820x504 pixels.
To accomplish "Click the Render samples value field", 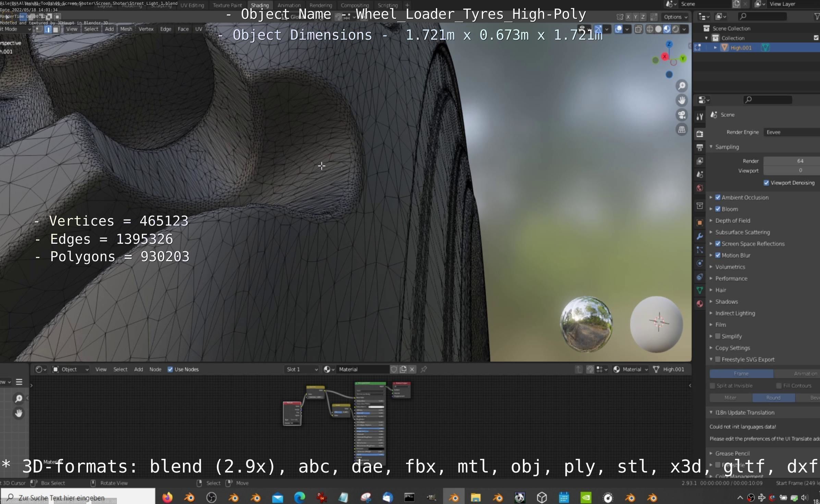I will point(792,161).
